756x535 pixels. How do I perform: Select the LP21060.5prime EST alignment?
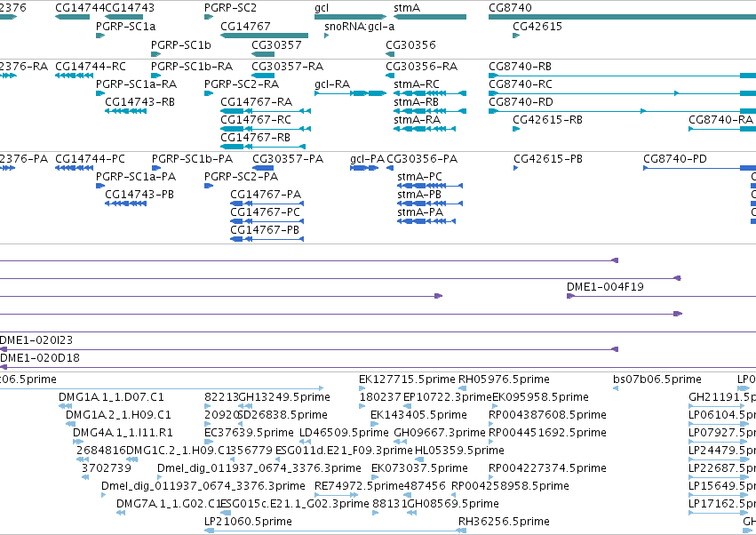335,531
